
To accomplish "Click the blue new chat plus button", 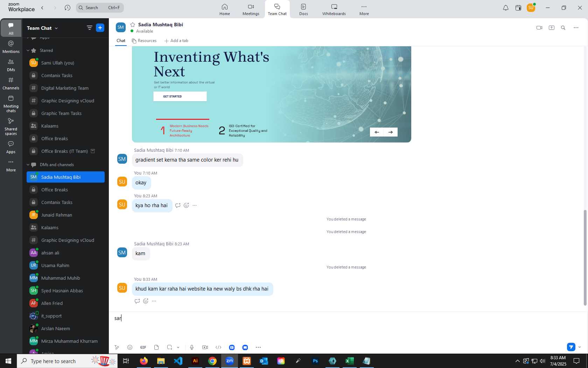I will point(100,28).
